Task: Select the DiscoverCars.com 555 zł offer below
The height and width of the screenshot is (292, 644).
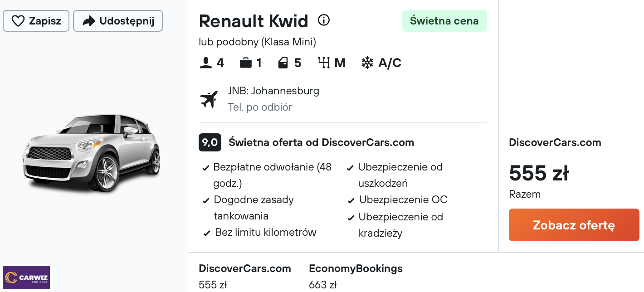Action: [244, 276]
